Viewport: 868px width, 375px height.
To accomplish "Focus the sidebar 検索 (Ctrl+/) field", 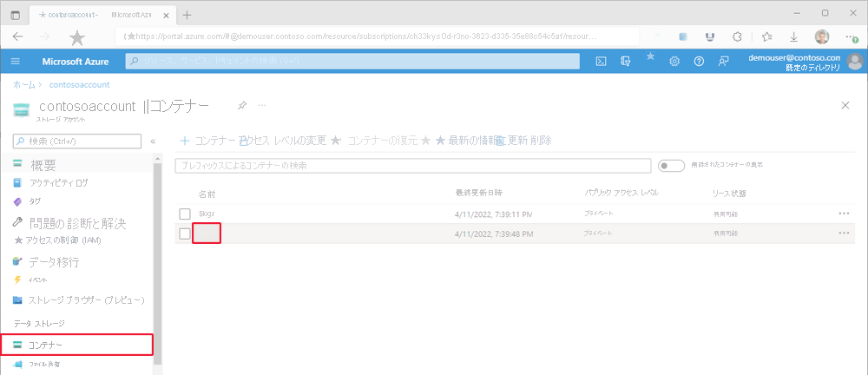I will pos(77,141).
